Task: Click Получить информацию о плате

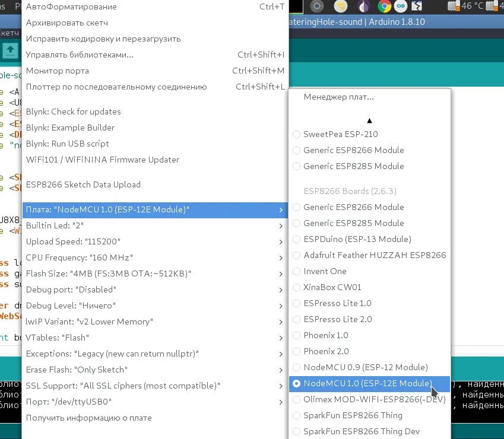Action: click(x=89, y=418)
